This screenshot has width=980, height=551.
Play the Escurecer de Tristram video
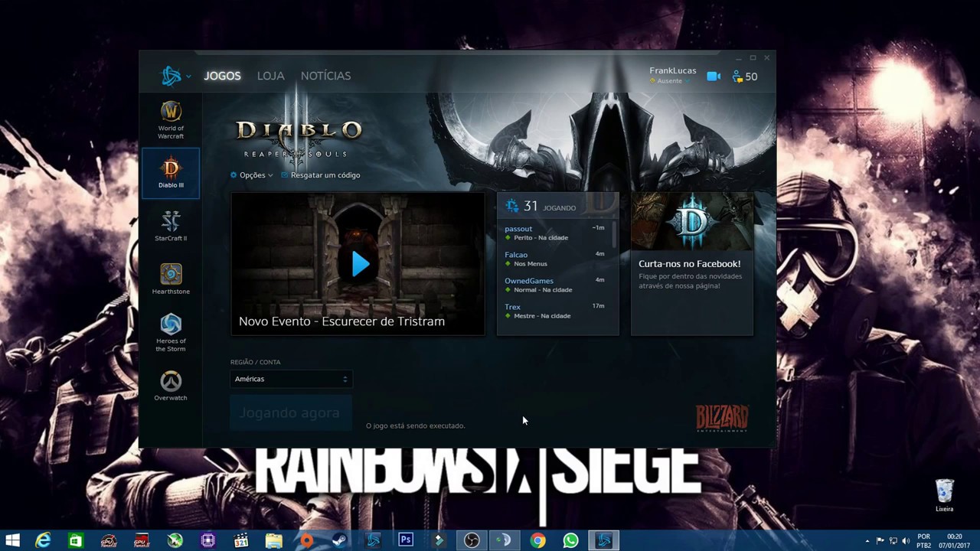pyautogui.click(x=360, y=263)
